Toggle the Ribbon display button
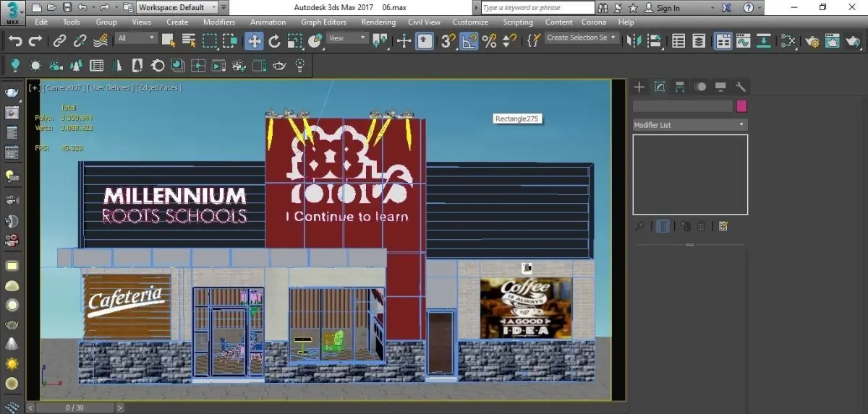Image resolution: width=868 pixels, height=414 pixels. pos(723,41)
